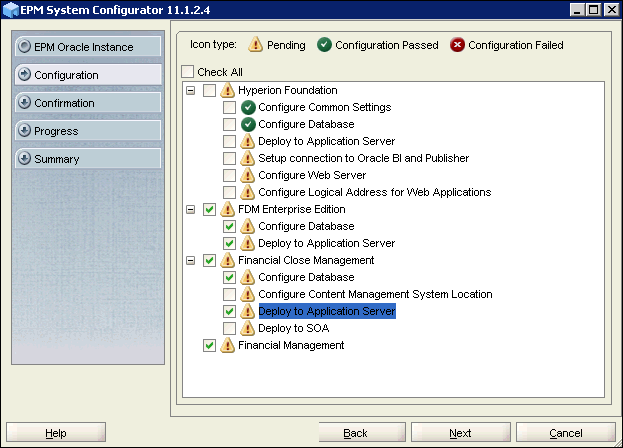Click warning icon for FDM Deploy to Application Server
This screenshot has height=448, width=623.
click(x=248, y=243)
